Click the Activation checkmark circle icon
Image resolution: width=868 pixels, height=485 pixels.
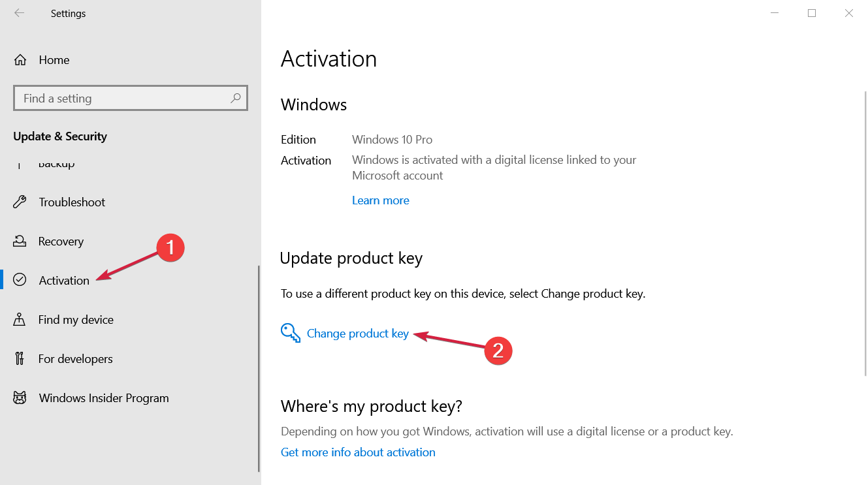20,280
